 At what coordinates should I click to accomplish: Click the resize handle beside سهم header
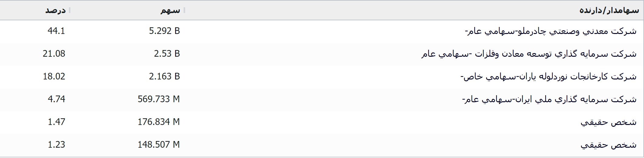pyautogui.click(x=185, y=10)
